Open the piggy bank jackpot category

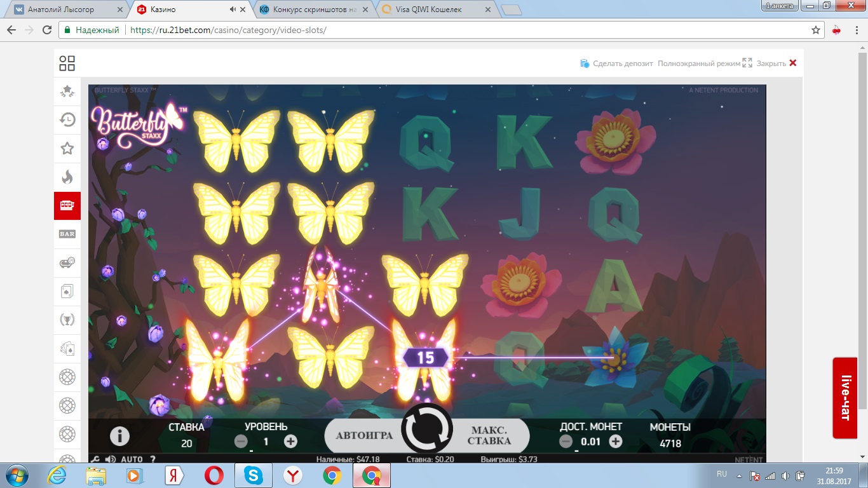point(67,262)
